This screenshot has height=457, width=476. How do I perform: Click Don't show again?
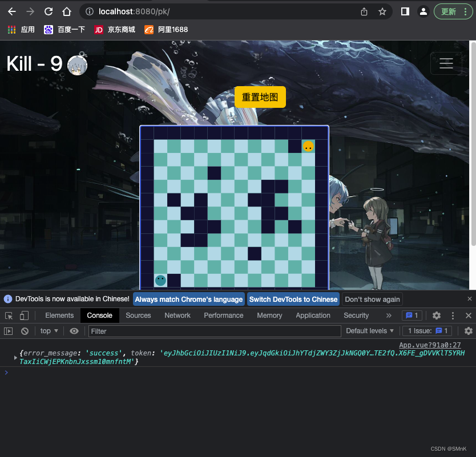[x=372, y=299]
